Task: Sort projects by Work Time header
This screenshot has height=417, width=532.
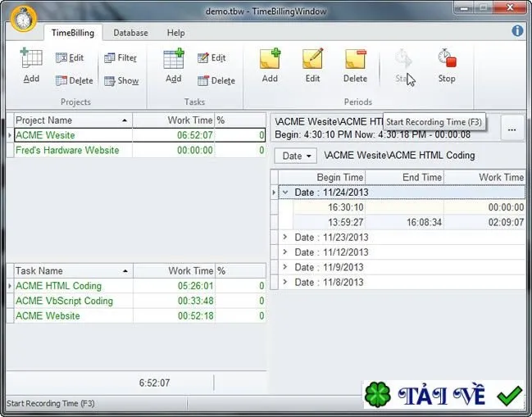Action: (x=174, y=120)
